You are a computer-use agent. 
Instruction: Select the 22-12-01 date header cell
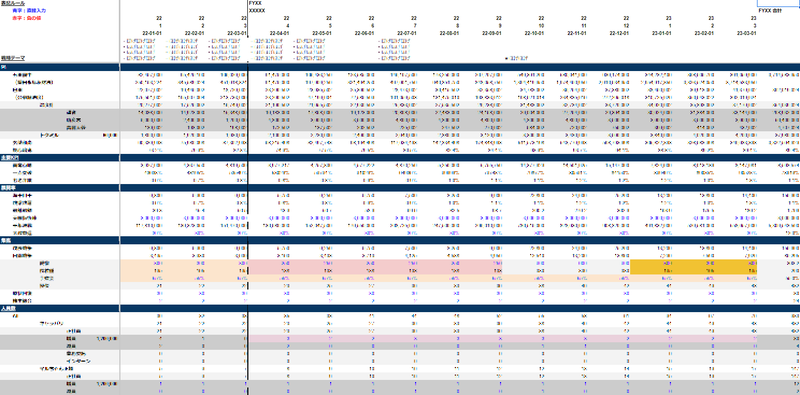(x=618, y=33)
